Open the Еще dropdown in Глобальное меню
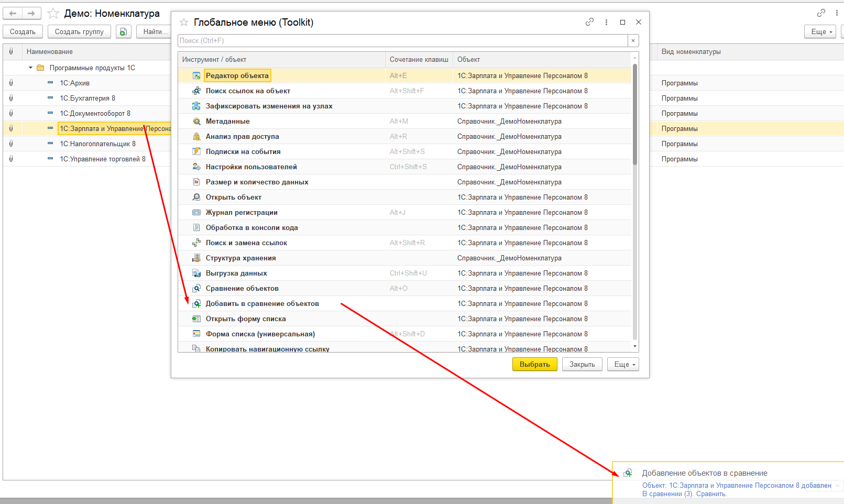Viewport: 844px width, 504px height. point(623,365)
